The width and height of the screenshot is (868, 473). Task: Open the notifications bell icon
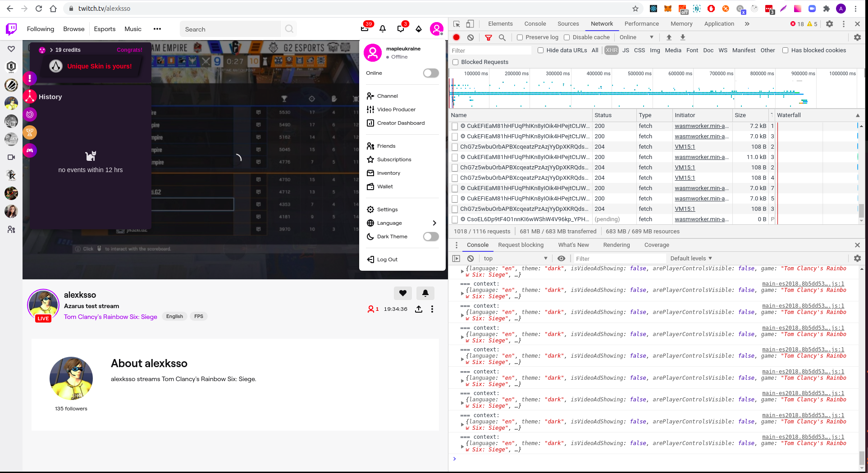pyautogui.click(x=382, y=28)
